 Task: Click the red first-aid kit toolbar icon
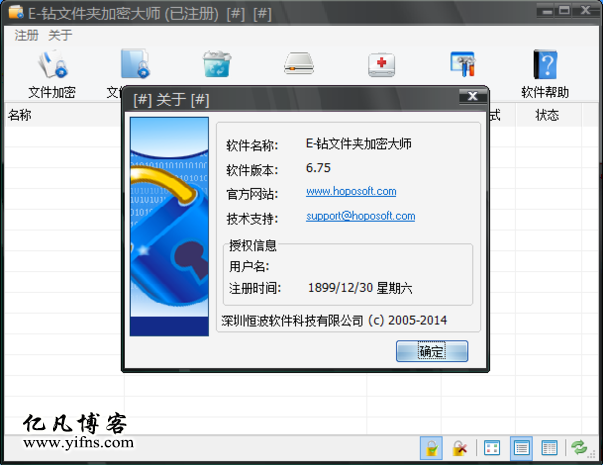(x=381, y=65)
